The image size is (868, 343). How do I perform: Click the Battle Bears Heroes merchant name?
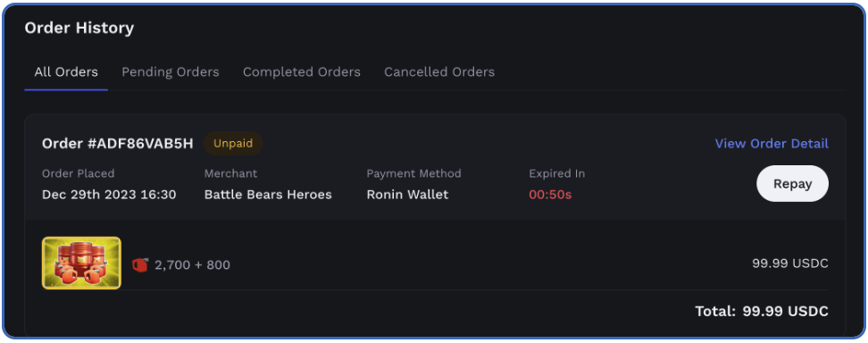click(268, 195)
